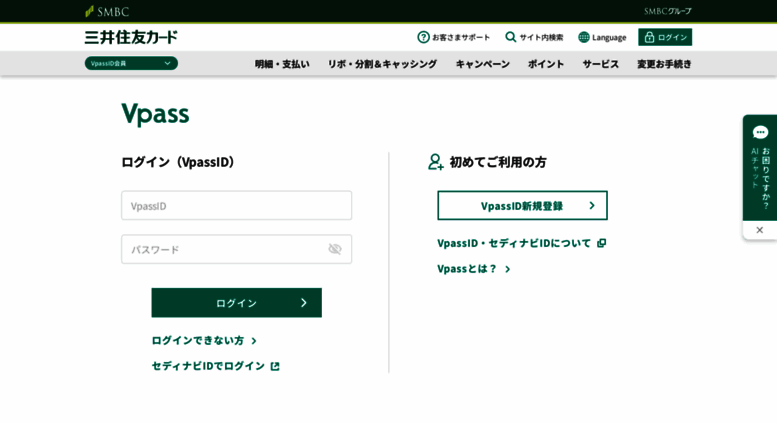Select ポイント in navigation bar

(546, 64)
